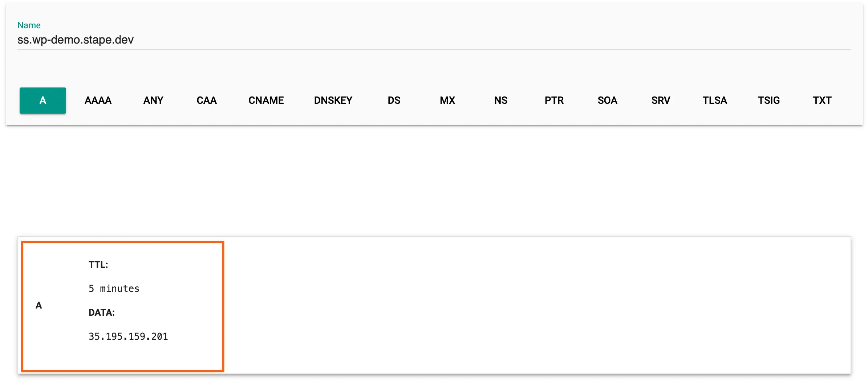Click the IP address 35.195.159.201
This screenshot has width=868, height=384.
point(128,336)
